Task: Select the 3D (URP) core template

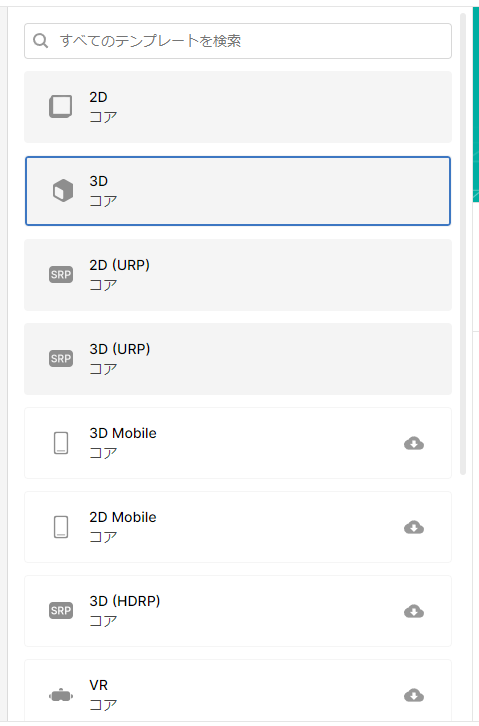Action: click(238, 359)
